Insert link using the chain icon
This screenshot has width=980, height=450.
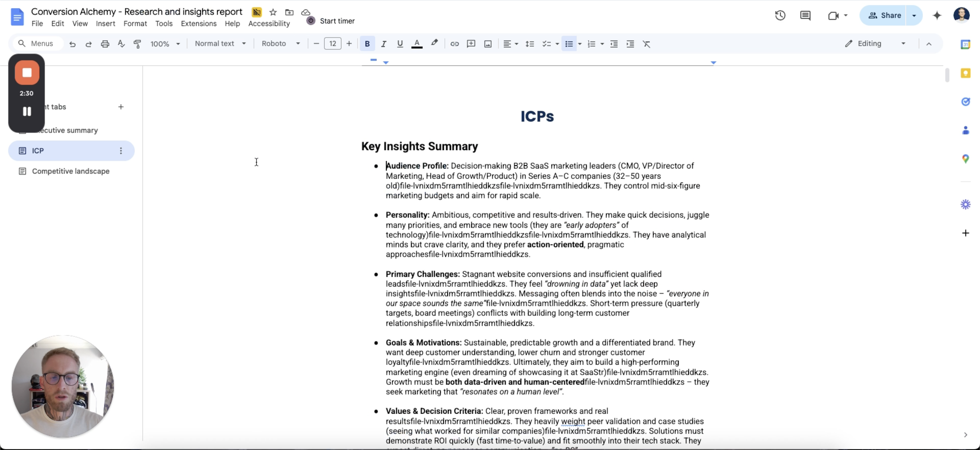coord(454,44)
